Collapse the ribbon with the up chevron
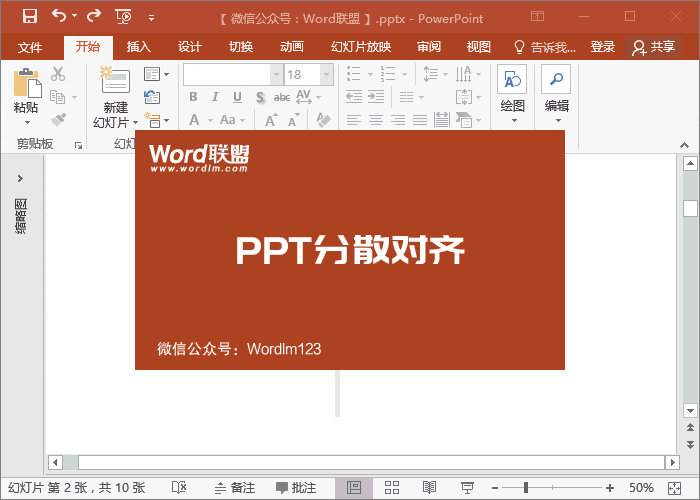The height and width of the screenshot is (500, 700). click(x=684, y=145)
